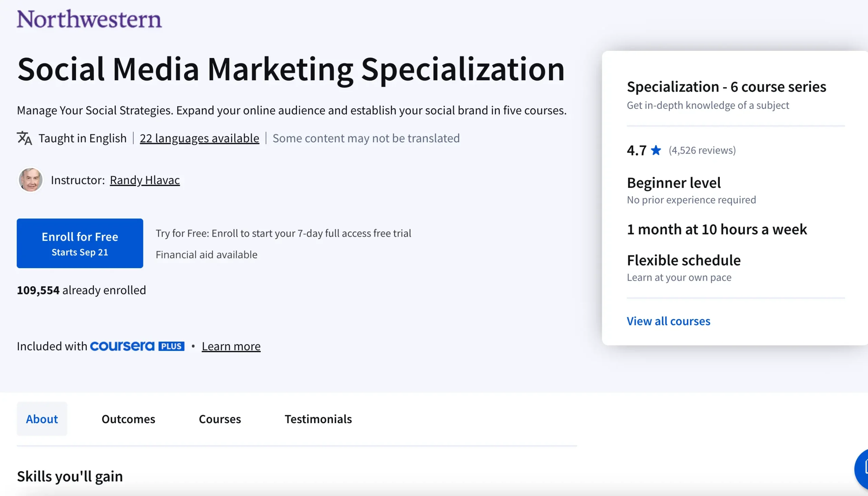Click the translation language icon
The height and width of the screenshot is (496, 868).
pyautogui.click(x=24, y=138)
